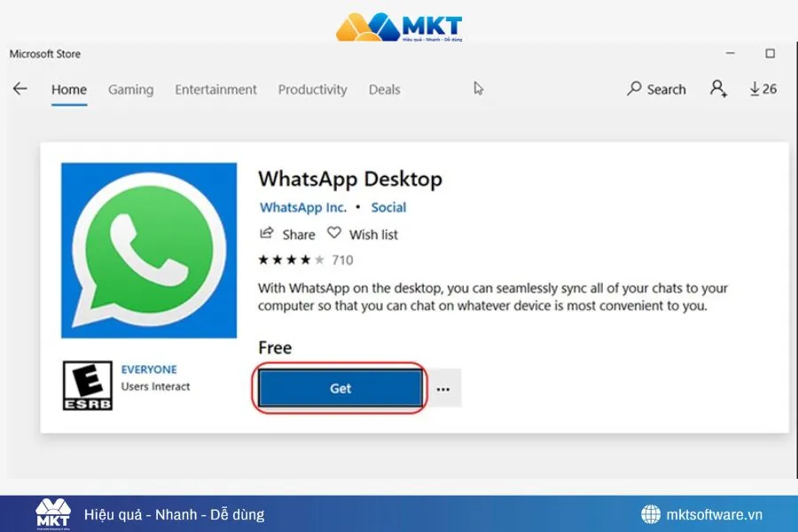Switch to the Home tab
798x532 pixels.
[x=68, y=90]
